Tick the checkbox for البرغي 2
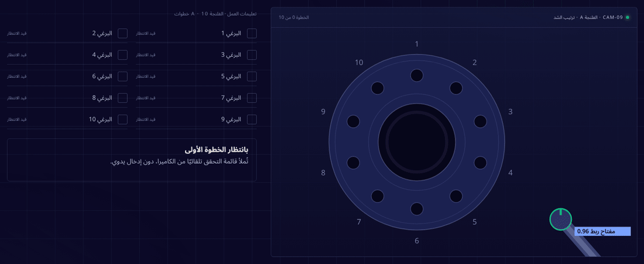The width and height of the screenshot is (644, 264). [x=122, y=33]
